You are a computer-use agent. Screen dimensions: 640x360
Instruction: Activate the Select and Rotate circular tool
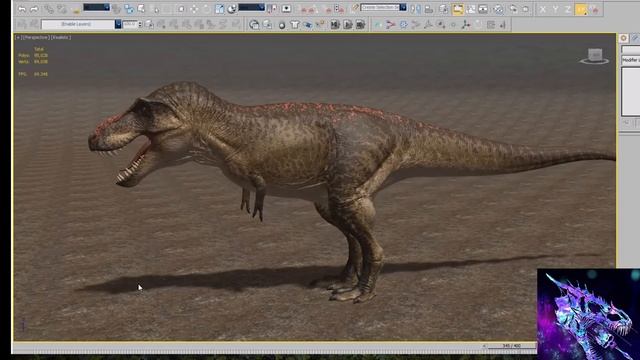coord(207,9)
